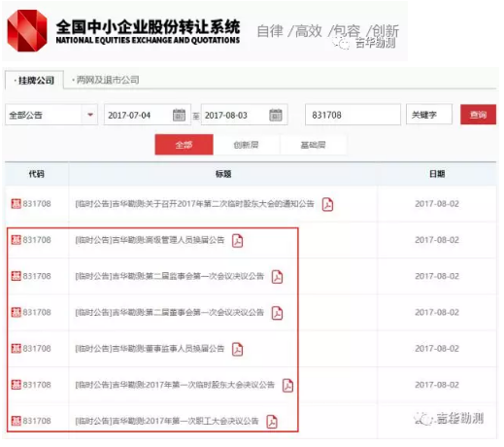Click the code field containing 831708
Screen dimensions: 504x447
point(353,115)
